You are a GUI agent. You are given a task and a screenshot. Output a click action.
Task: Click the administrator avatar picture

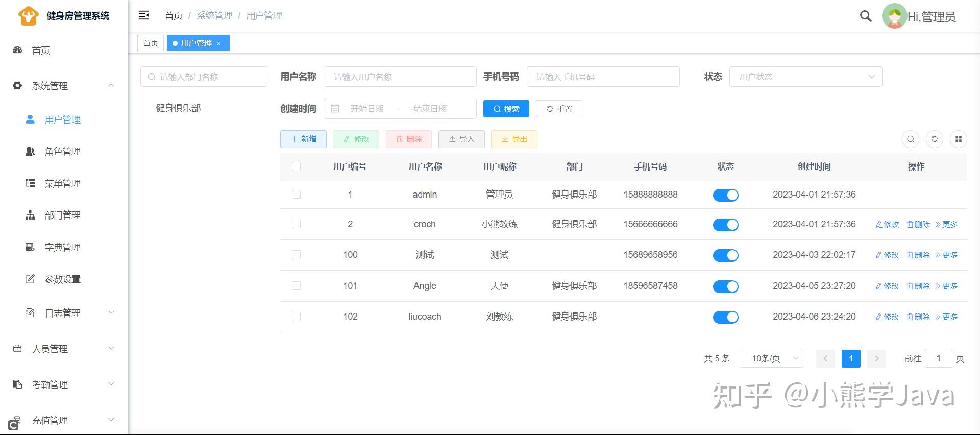click(894, 16)
